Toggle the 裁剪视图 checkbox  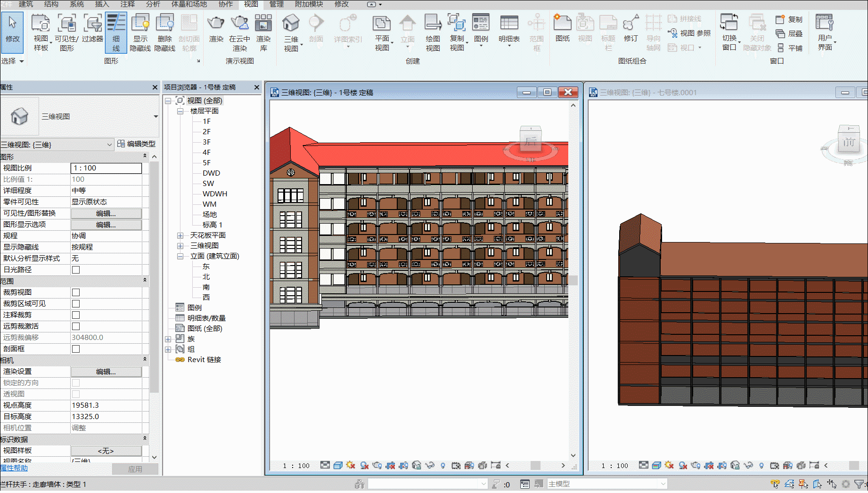pos(76,292)
